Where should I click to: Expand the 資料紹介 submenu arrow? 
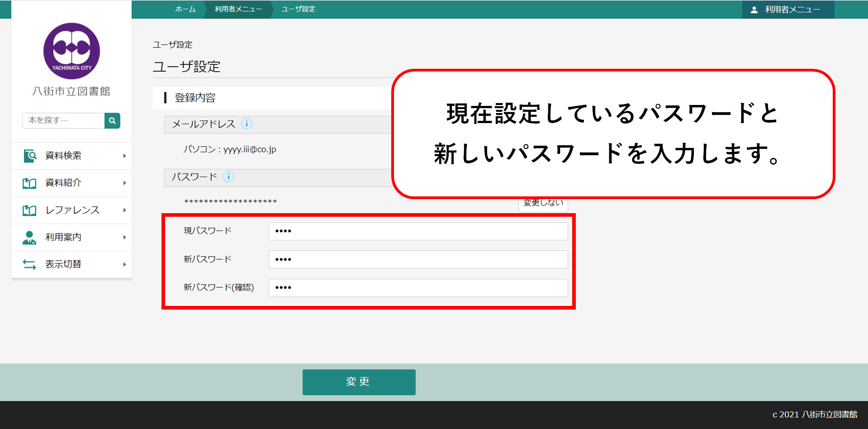pyautogui.click(x=124, y=183)
